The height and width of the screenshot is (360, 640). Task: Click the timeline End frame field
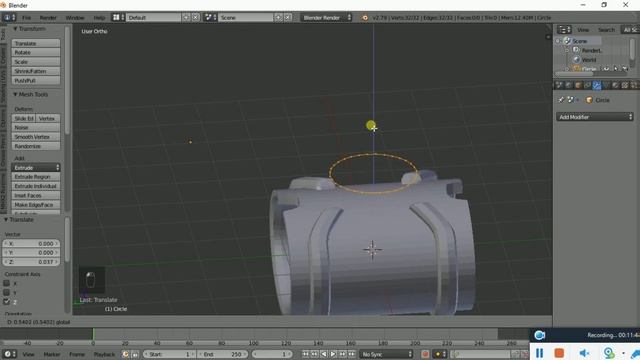(x=222, y=354)
